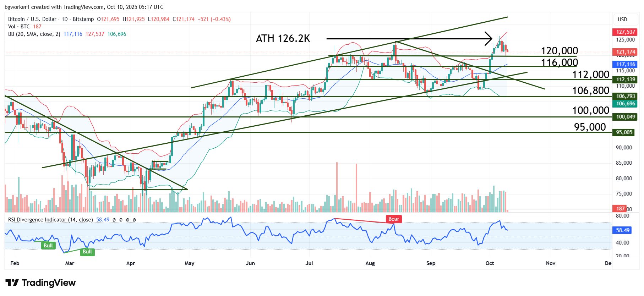Click the Vol · BTC legend label
Screen dimensions: 644x296
(x=19, y=27)
